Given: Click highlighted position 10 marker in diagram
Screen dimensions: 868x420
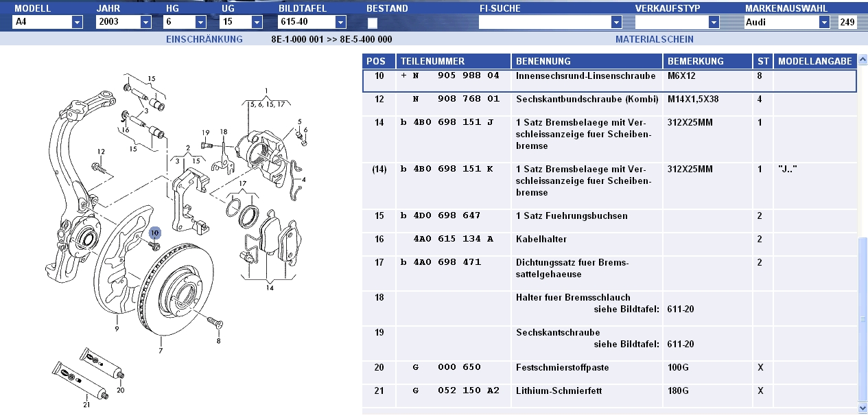Looking at the screenshot, I should coord(154,233).
